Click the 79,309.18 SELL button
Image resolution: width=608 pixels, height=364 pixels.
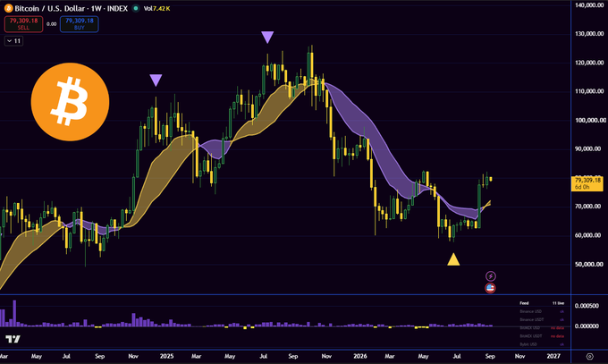tap(23, 24)
